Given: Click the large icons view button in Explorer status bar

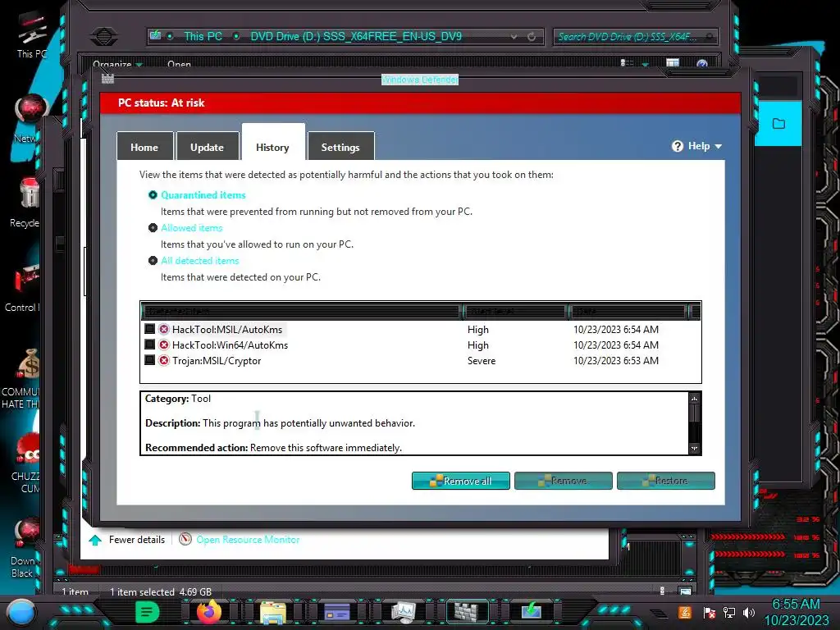Looking at the screenshot, I should [x=685, y=591].
